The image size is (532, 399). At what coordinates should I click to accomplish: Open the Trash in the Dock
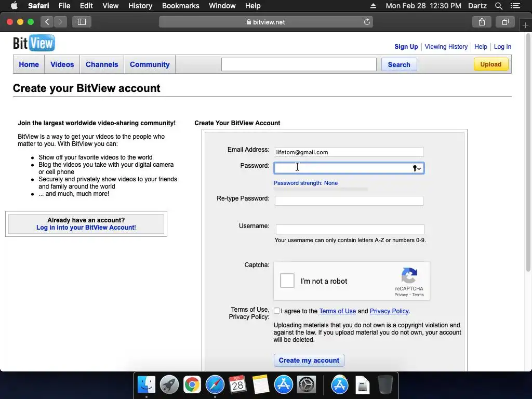point(385,385)
